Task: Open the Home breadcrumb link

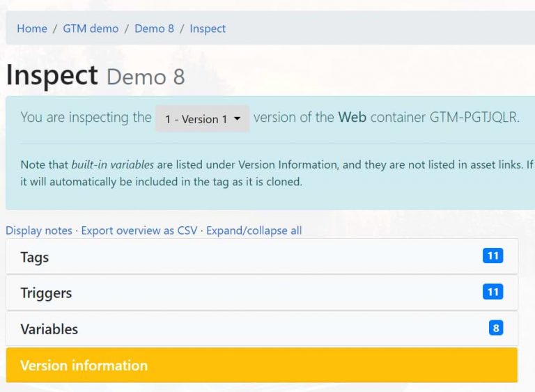Action: [x=32, y=29]
